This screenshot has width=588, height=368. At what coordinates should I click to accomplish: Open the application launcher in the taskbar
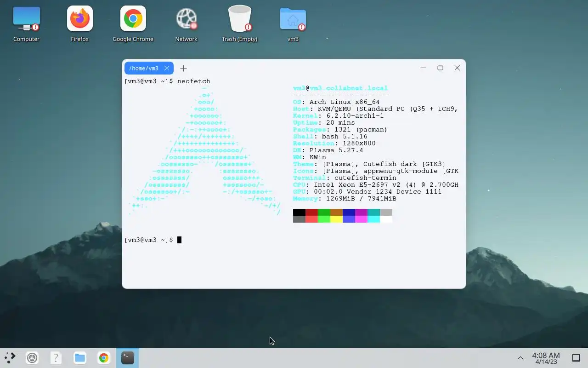pos(10,358)
